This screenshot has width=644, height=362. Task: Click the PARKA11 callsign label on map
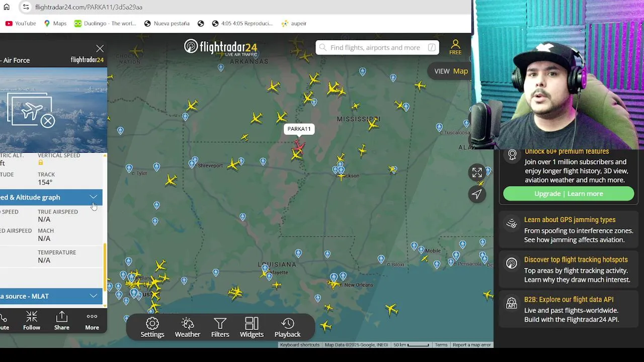[x=299, y=129]
